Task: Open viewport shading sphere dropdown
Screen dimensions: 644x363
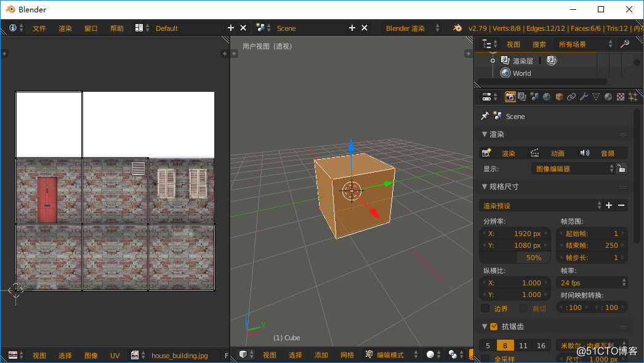Action: click(432, 354)
